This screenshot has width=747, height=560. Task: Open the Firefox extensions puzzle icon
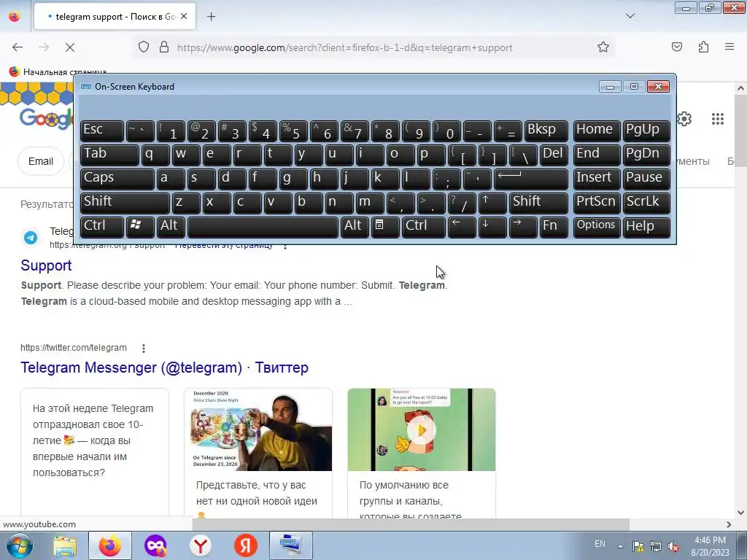click(703, 47)
